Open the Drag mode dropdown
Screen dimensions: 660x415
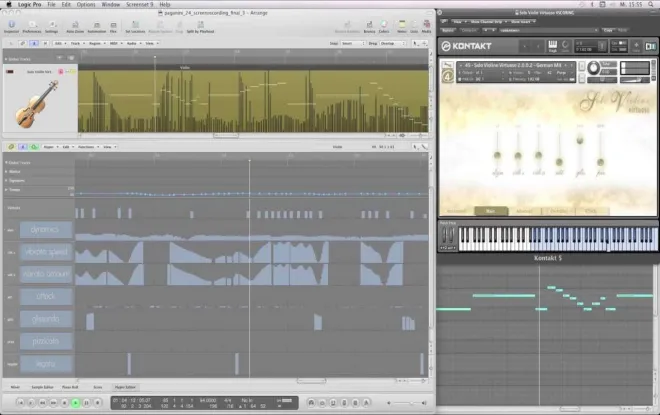[392, 43]
